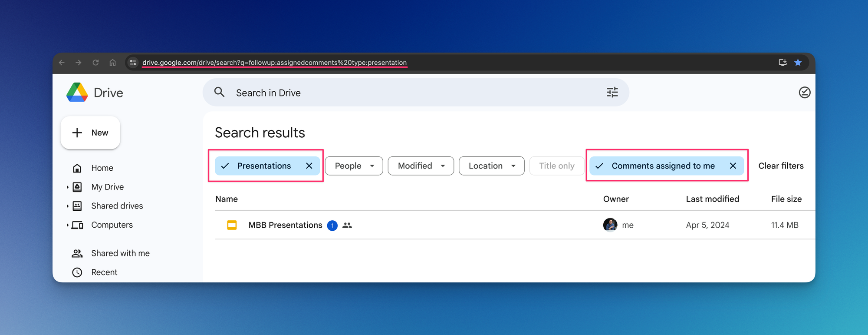Open Recent in sidebar
This screenshot has width=868, height=335.
point(104,272)
